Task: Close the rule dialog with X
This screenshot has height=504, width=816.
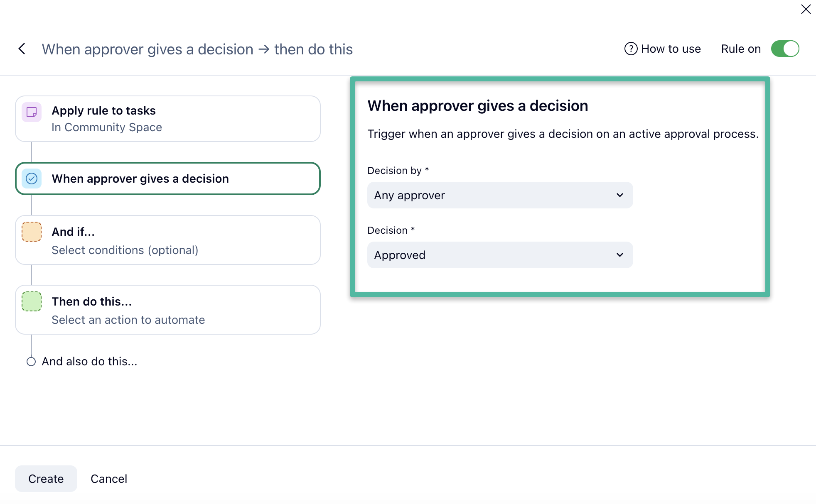Action: point(806,9)
